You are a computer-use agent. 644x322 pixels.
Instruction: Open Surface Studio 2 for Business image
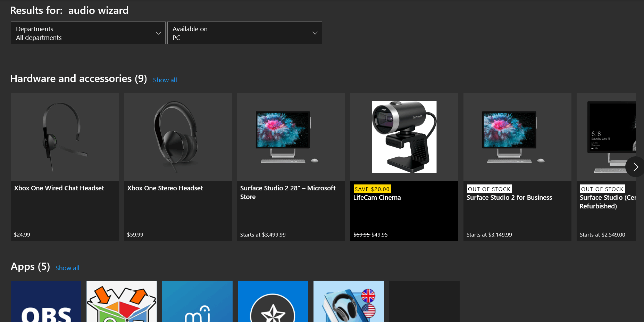517,137
